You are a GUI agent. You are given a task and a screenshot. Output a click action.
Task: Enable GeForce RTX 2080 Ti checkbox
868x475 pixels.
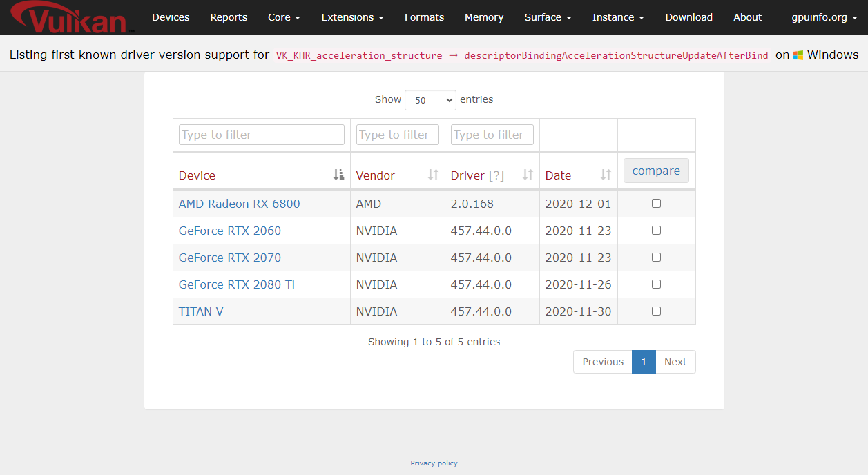click(x=656, y=284)
